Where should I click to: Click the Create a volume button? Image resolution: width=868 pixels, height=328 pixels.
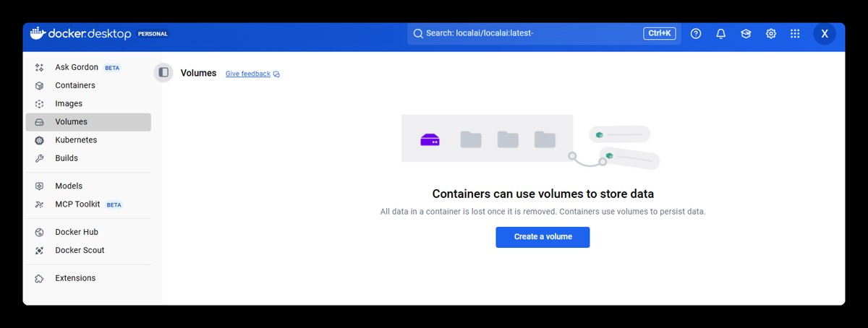point(542,237)
